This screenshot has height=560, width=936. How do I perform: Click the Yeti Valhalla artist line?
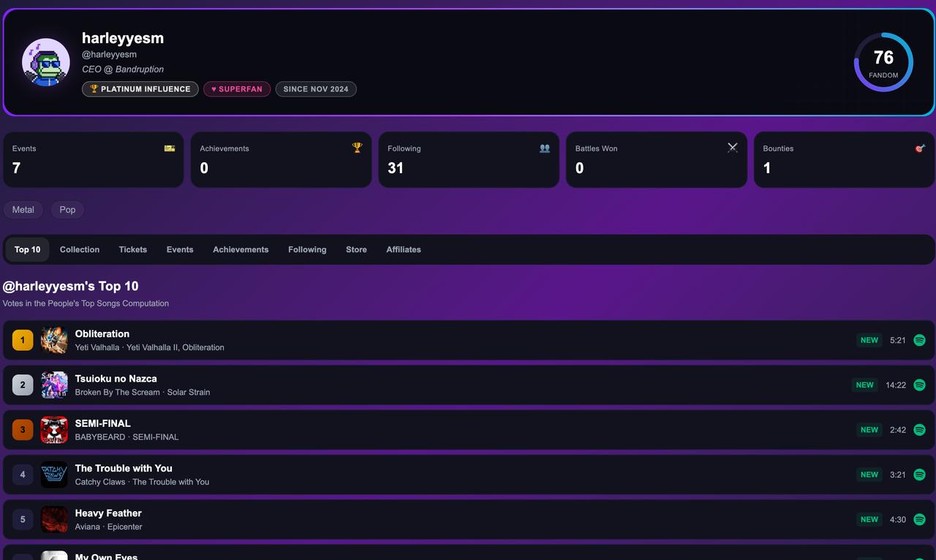[x=150, y=347]
